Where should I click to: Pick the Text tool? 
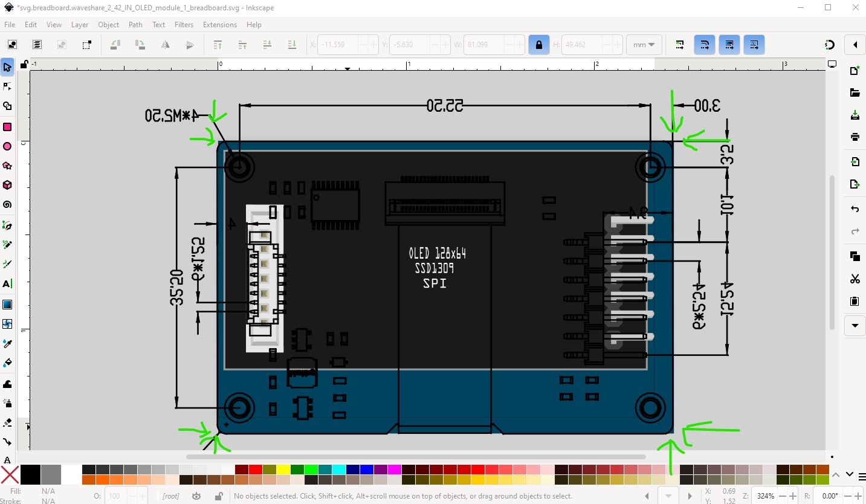7,283
